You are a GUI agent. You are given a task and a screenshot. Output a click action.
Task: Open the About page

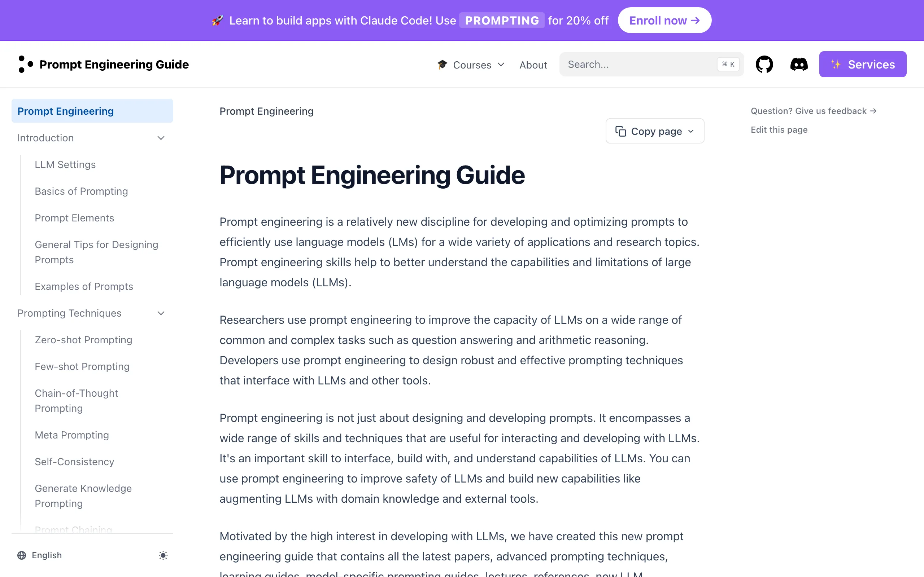coord(533,65)
